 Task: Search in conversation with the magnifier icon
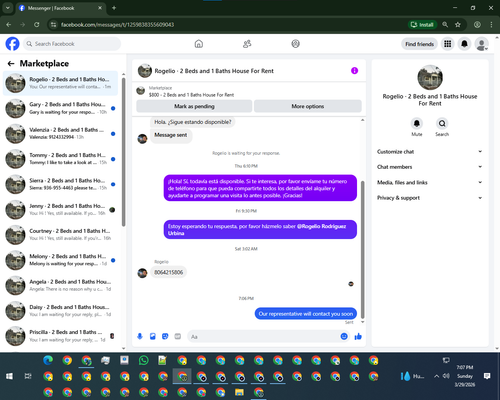(x=442, y=123)
